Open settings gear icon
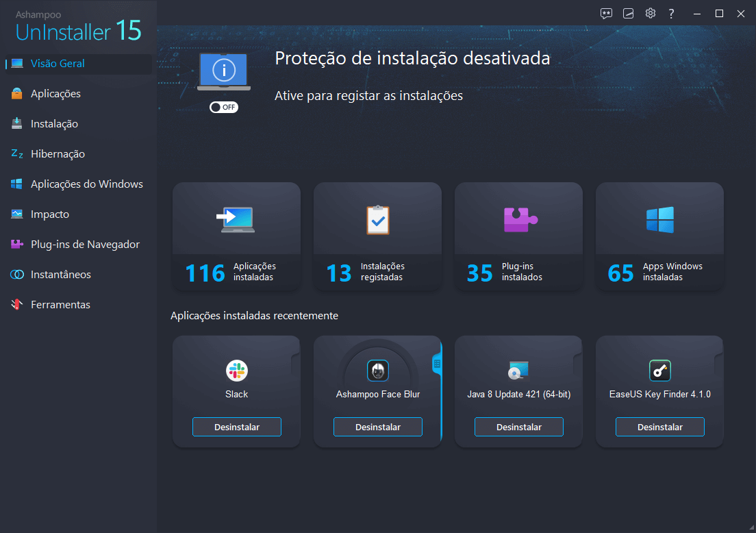This screenshot has height=533, width=756. 651,13
